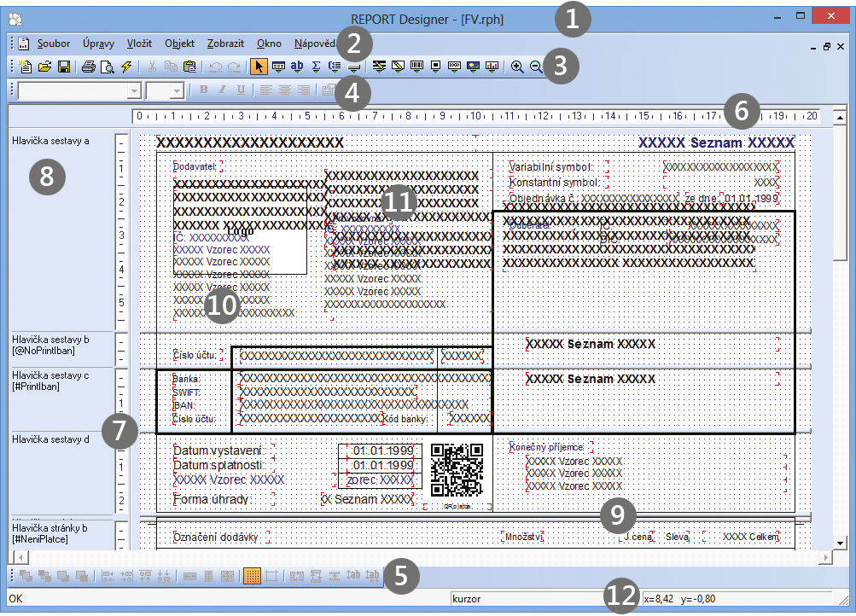Select the chart insertion tool
The width and height of the screenshot is (856, 616).
tap(492, 67)
